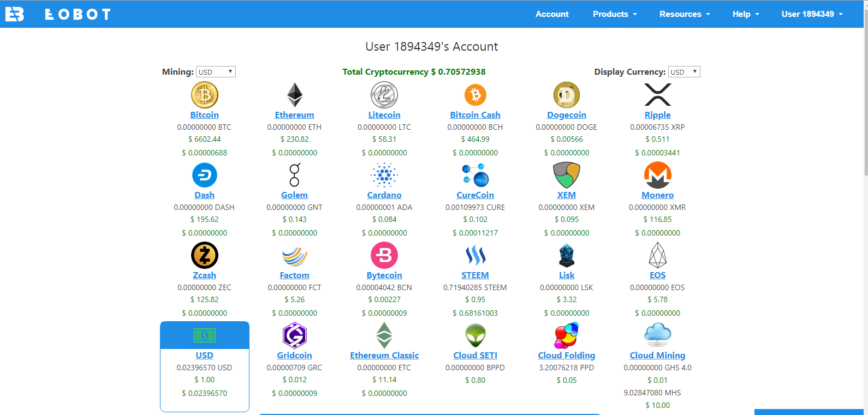The height and width of the screenshot is (415, 868).
Task: Open the Ethereum link
Action: click(295, 115)
